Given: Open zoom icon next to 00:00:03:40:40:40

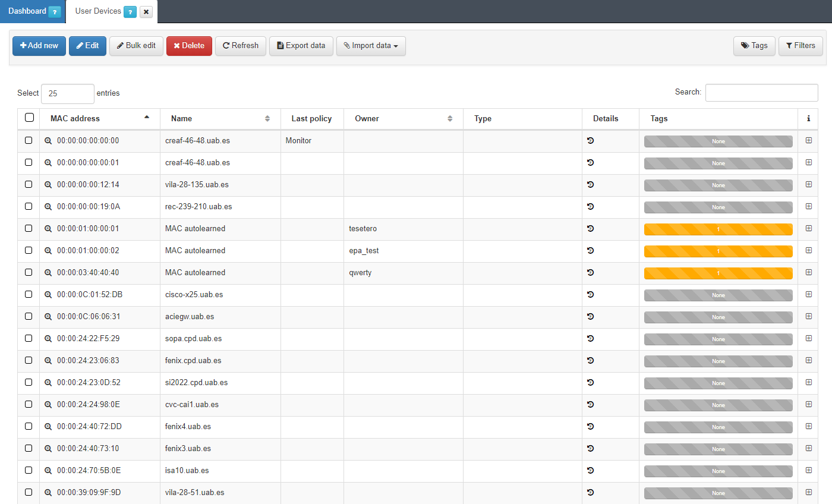Looking at the screenshot, I should point(49,273).
